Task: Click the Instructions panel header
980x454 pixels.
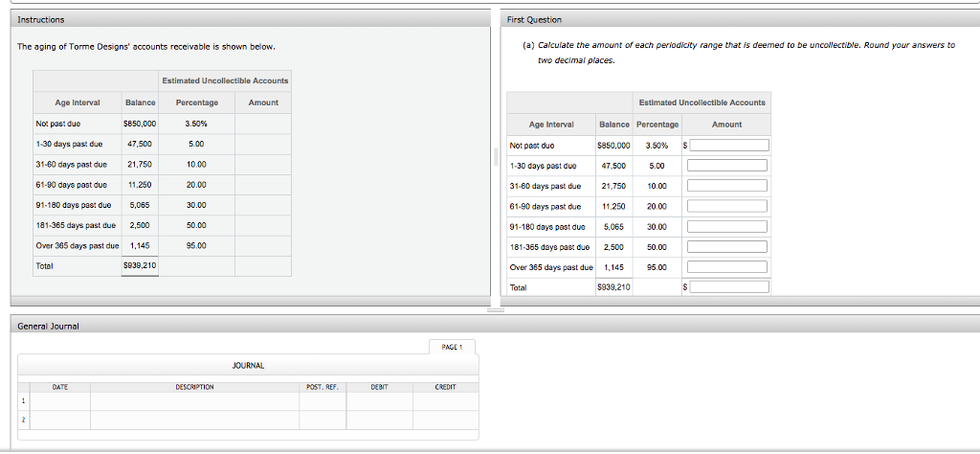Action: point(251,19)
